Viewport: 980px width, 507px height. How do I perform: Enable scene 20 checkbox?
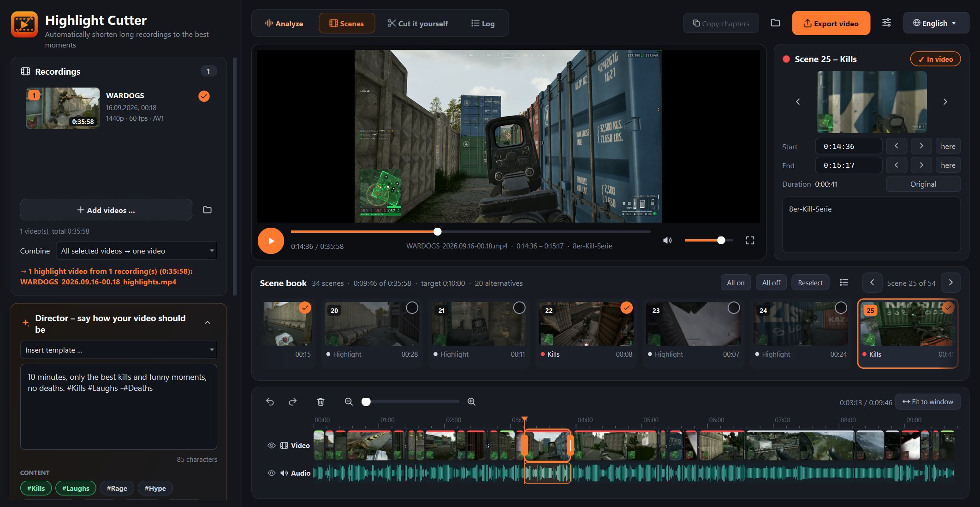[x=412, y=308]
